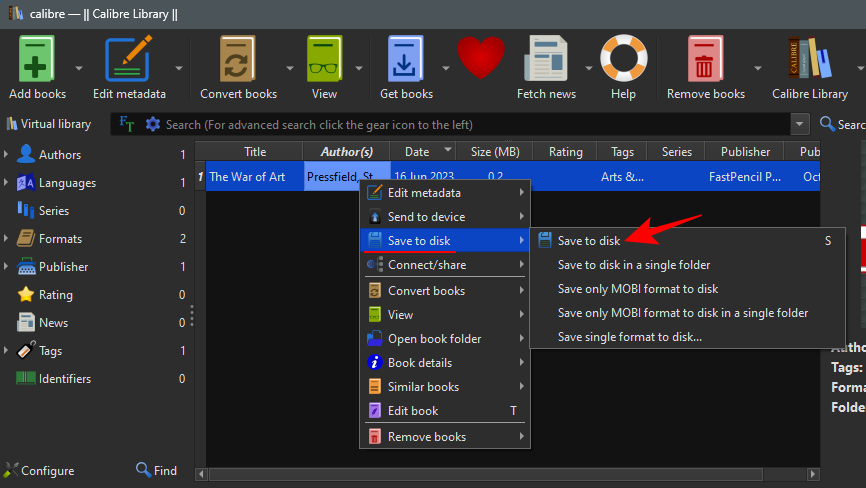The width and height of the screenshot is (866, 488).
Task: Open the View book glasses icon
Action: click(x=324, y=62)
